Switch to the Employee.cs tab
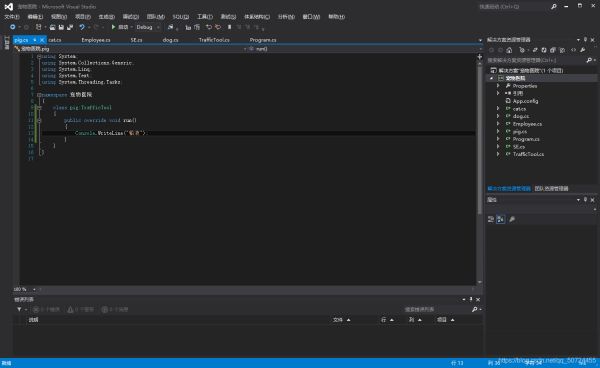 [96, 40]
